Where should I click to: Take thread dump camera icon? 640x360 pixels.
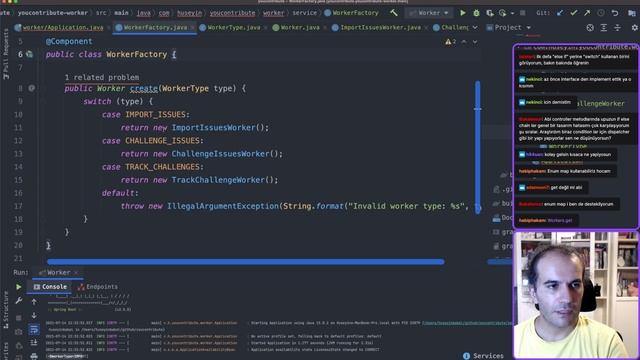pyautogui.click(x=18, y=332)
